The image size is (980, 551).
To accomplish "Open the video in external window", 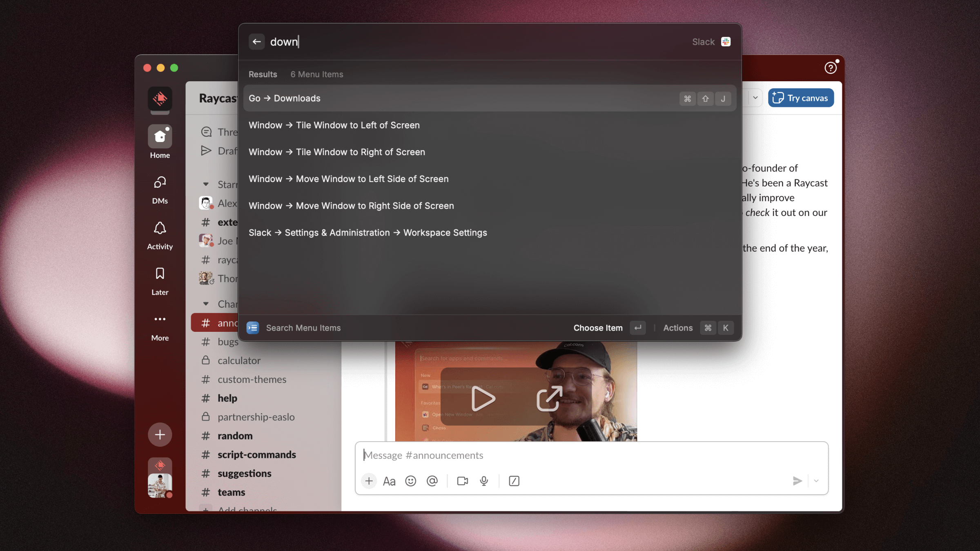I will (549, 398).
